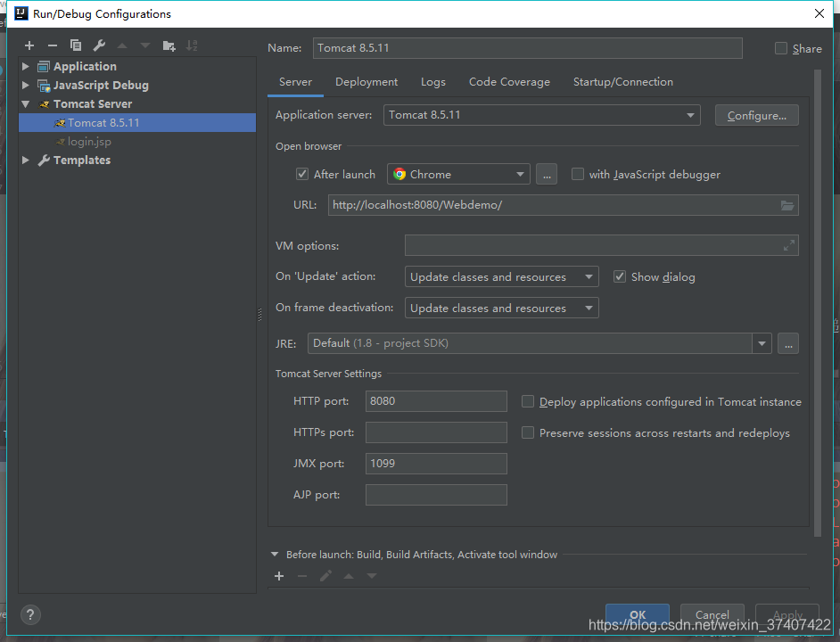This screenshot has width=840, height=642.
Task: Remove configuration with minus icon
Action: point(53,46)
